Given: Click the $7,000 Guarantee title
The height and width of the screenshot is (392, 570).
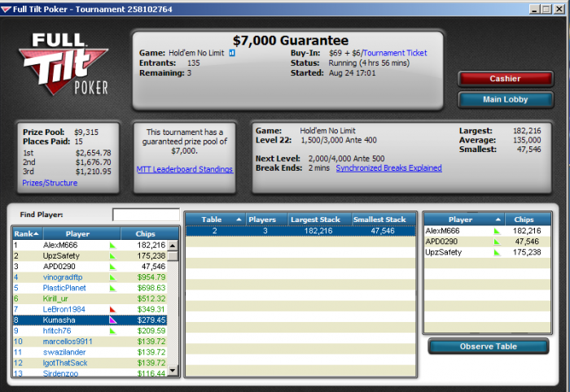Looking at the screenshot, I should [x=291, y=41].
